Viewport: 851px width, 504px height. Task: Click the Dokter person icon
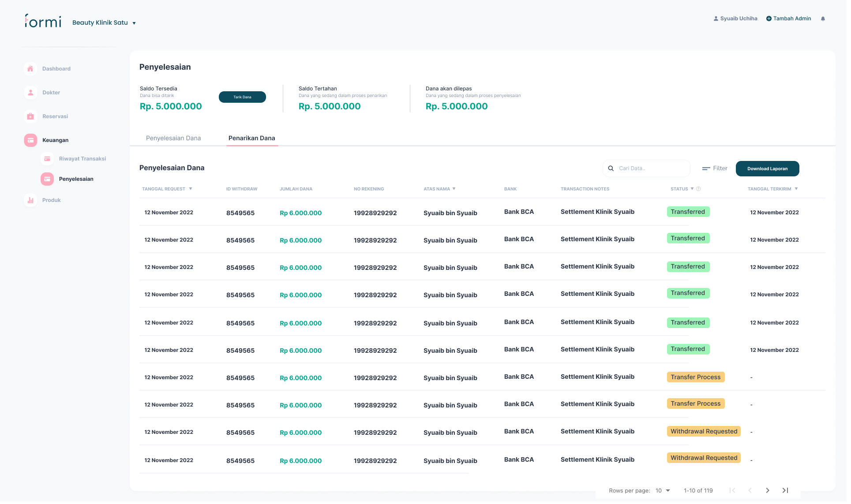(30, 93)
